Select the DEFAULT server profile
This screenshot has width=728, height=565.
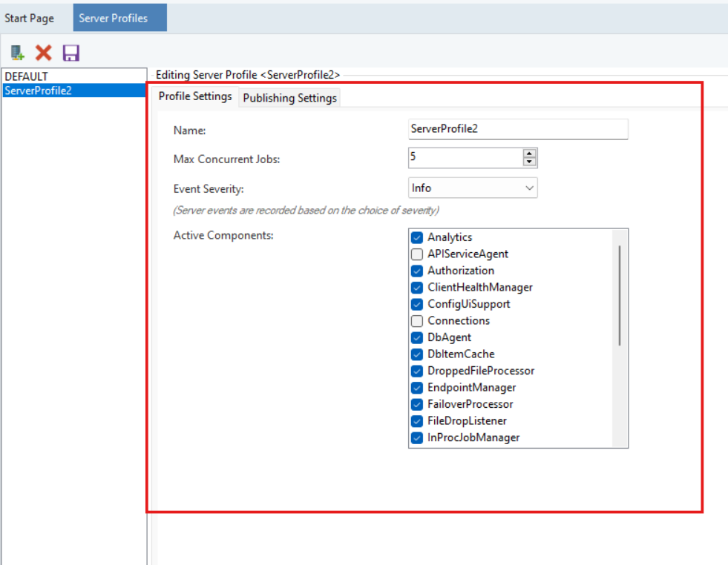(x=27, y=76)
